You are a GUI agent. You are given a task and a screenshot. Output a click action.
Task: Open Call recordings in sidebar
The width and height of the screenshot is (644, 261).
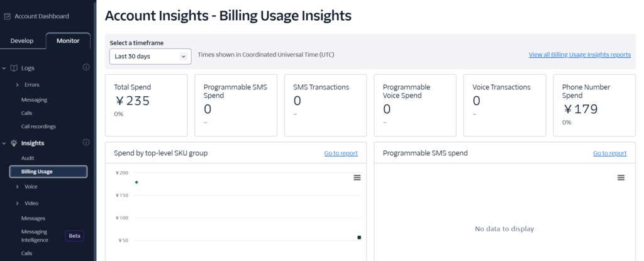[38, 126]
